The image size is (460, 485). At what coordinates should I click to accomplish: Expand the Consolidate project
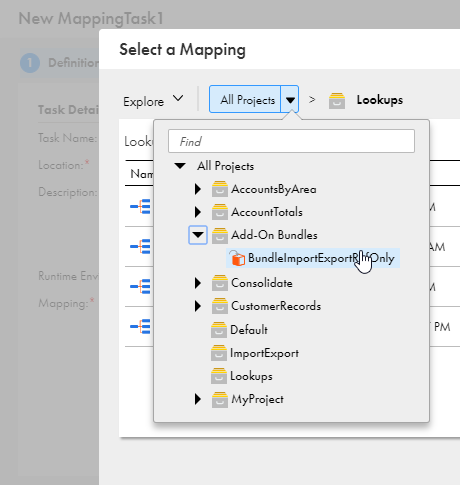(x=198, y=283)
